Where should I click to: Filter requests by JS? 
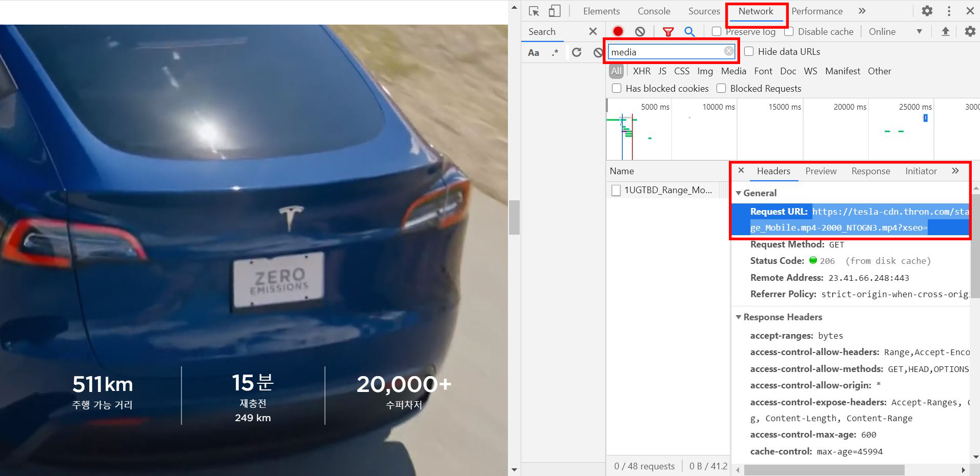click(x=662, y=71)
